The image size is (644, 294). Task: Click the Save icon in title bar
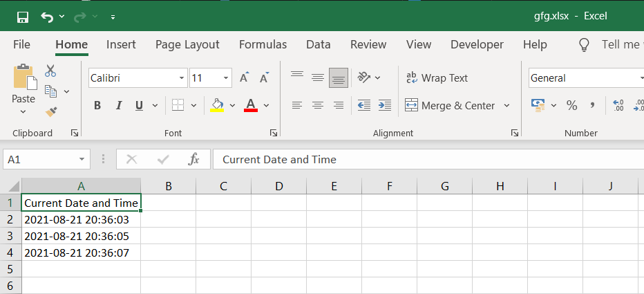pos(22,17)
